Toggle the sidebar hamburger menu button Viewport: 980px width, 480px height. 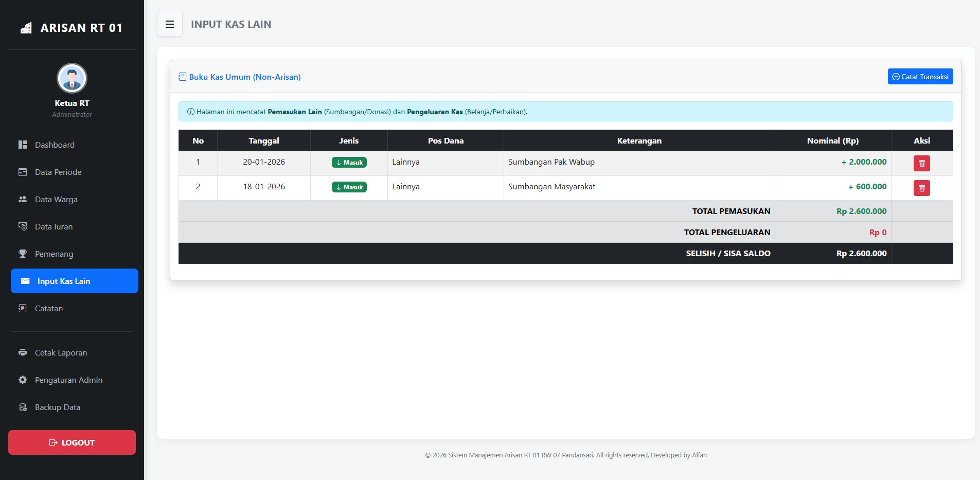(x=170, y=24)
